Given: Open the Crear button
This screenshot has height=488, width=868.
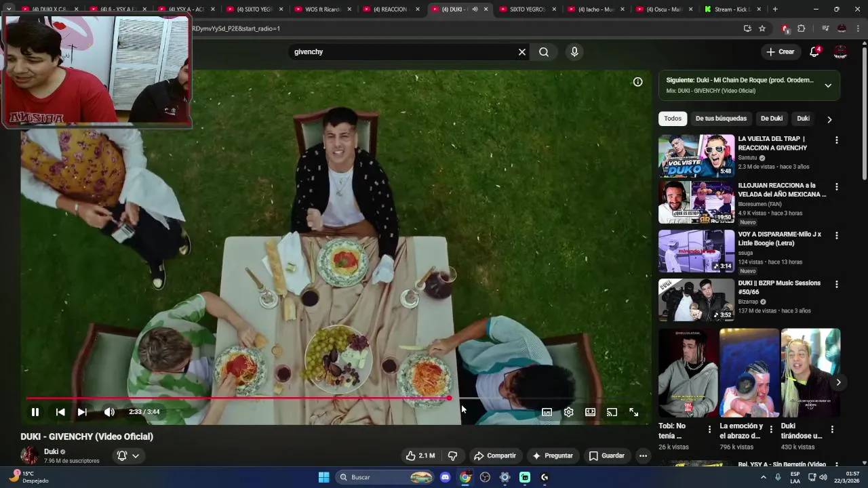Looking at the screenshot, I should tap(781, 52).
